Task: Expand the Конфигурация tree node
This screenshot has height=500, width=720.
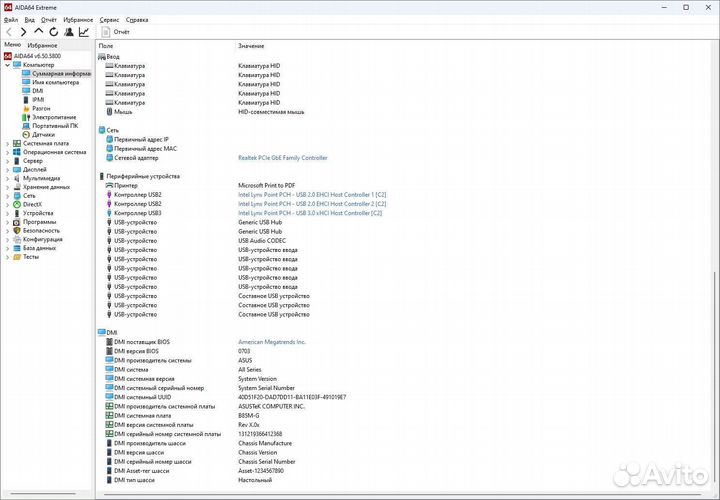Action: 7,240
